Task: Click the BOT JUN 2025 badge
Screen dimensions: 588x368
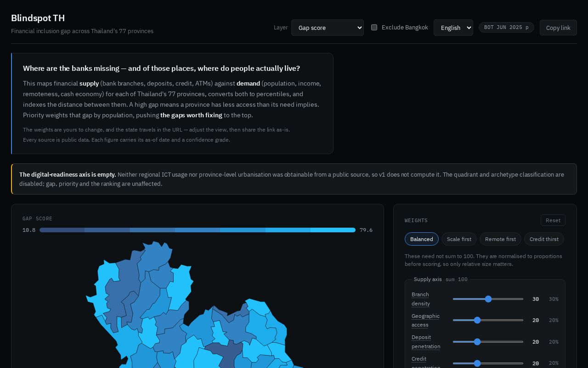Action: pos(506,28)
